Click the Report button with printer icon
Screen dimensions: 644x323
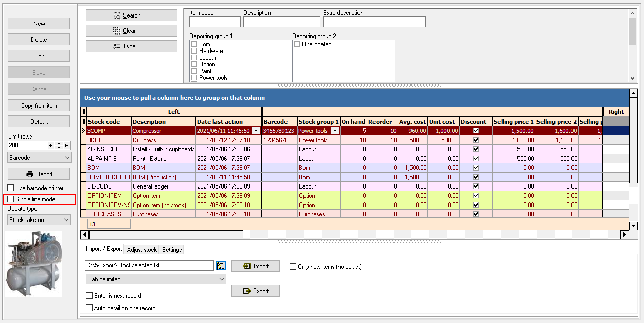point(39,174)
